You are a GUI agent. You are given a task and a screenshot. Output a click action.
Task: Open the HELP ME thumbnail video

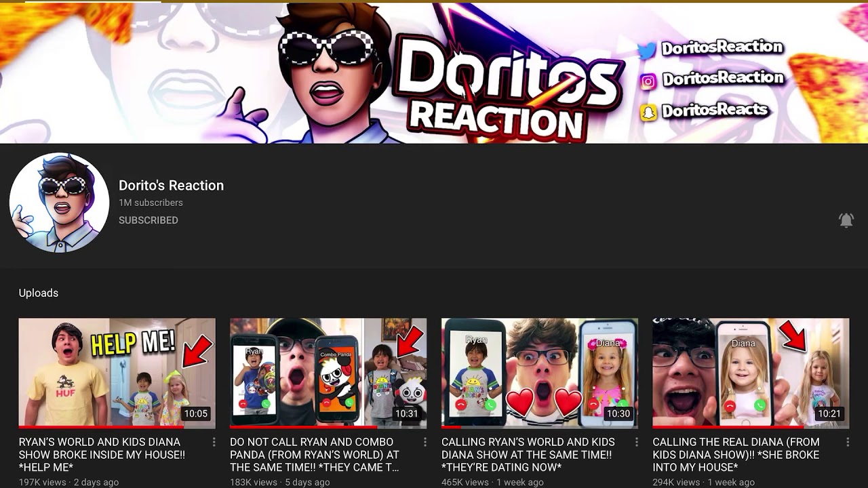(117, 373)
